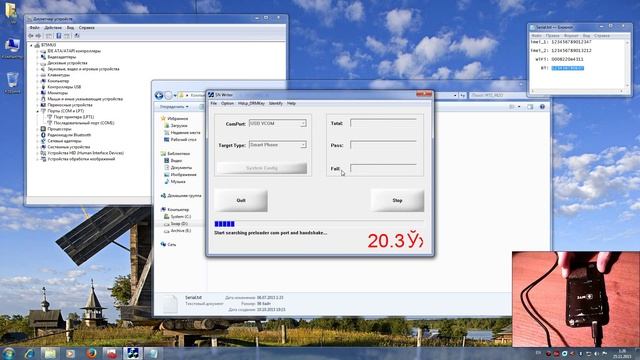
Task: Click the Explorer help question-mark icon
Action: (x=542, y=107)
